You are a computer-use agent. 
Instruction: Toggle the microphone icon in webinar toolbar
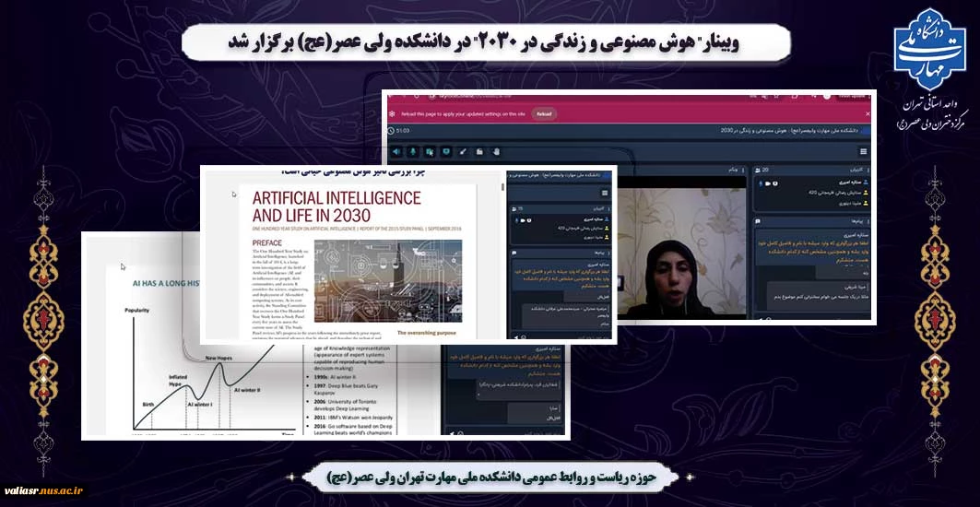pos(413,151)
